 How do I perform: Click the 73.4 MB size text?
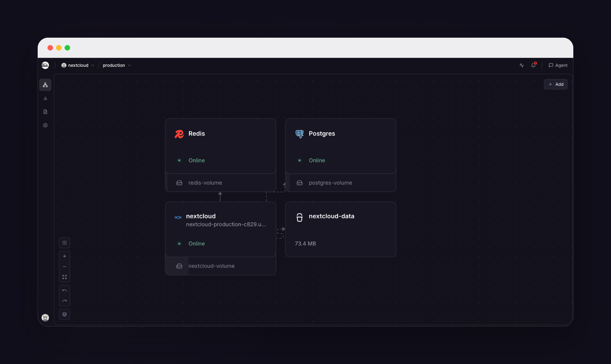305,244
